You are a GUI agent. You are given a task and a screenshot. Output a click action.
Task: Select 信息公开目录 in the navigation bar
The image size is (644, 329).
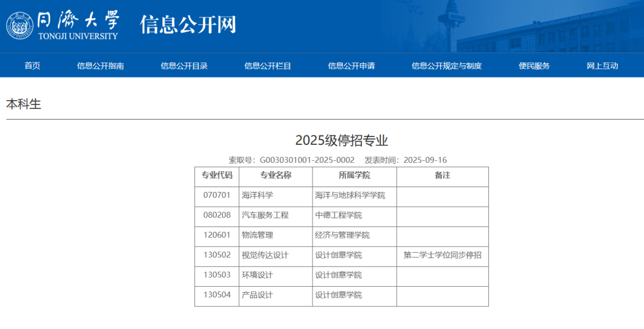pos(184,66)
